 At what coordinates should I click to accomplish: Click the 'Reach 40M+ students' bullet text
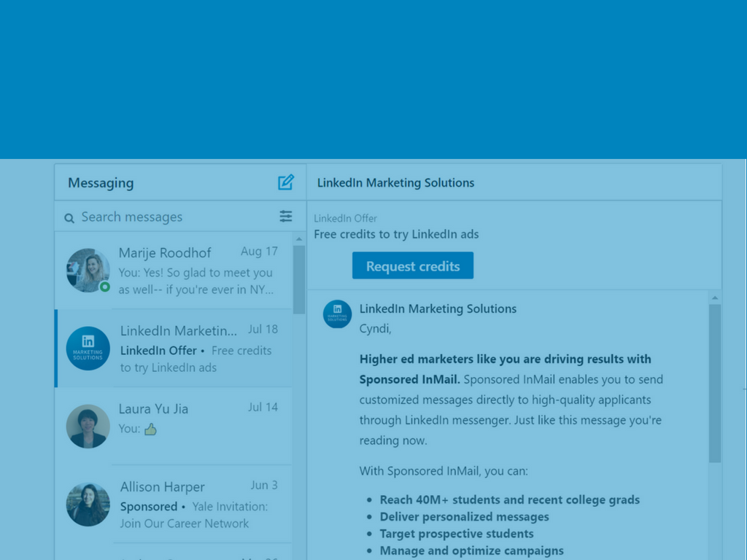coord(509,499)
